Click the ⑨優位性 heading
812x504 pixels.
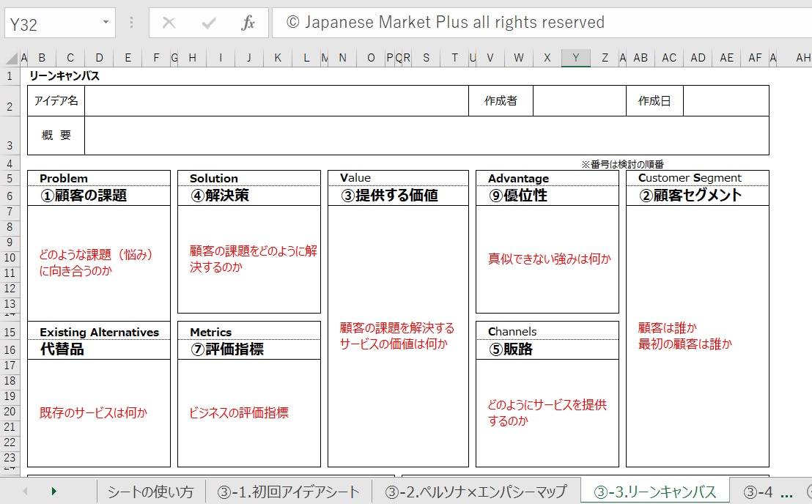click(x=518, y=195)
